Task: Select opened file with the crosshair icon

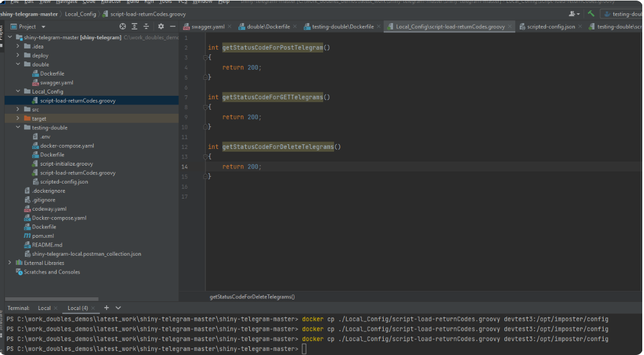Action: click(122, 26)
